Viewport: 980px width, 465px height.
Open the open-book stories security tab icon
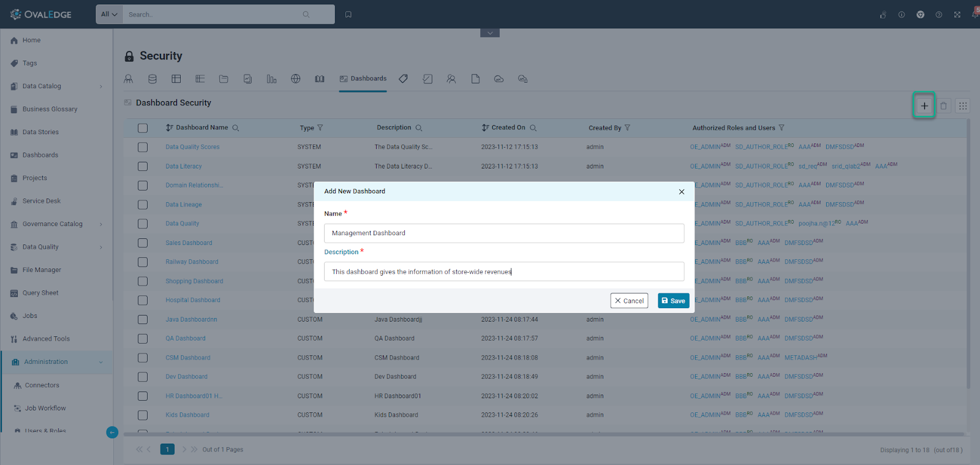pyautogui.click(x=320, y=79)
